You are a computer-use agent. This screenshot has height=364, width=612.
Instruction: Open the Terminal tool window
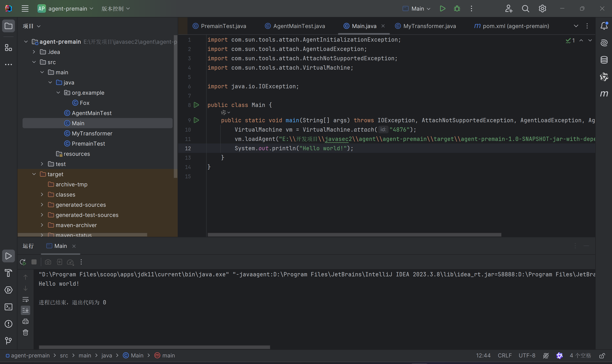[8, 307]
